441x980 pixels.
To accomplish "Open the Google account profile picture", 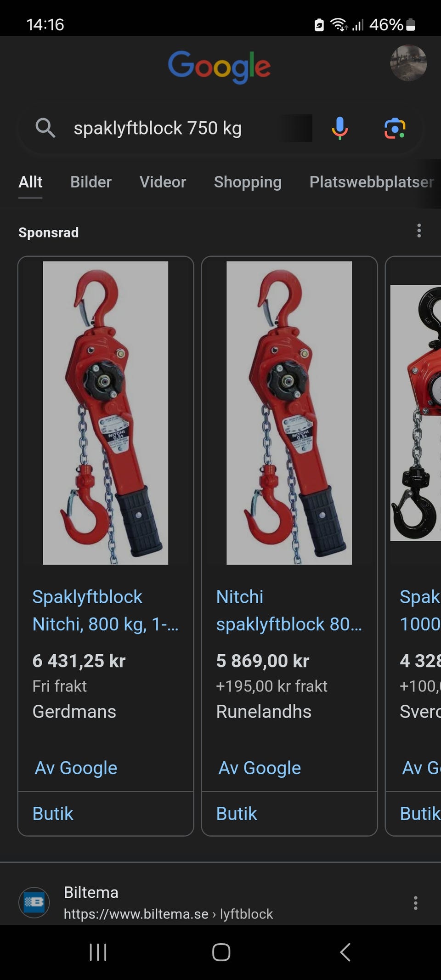I will (408, 63).
